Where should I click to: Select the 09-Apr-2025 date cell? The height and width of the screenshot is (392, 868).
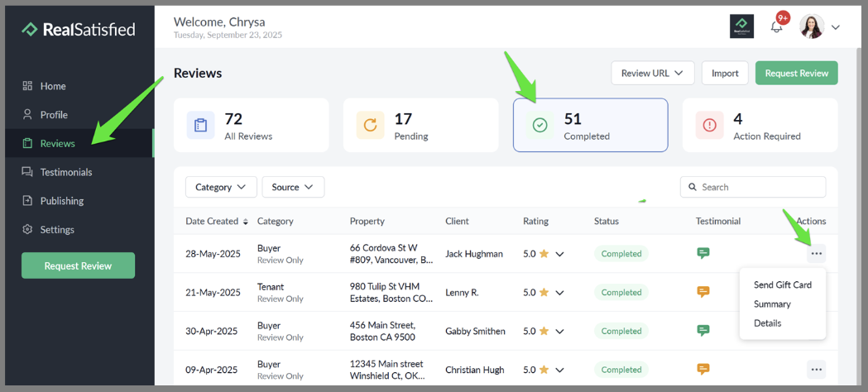click(x=212, y=370)
